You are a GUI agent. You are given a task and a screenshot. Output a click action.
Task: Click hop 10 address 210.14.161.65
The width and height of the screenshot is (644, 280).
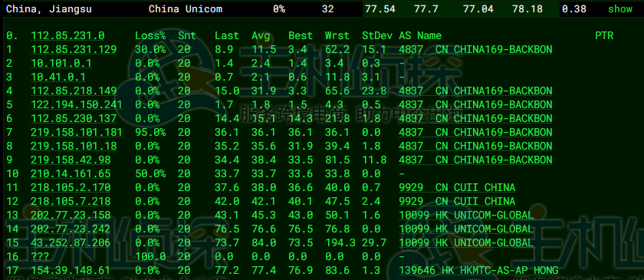(x=71, y=174)
